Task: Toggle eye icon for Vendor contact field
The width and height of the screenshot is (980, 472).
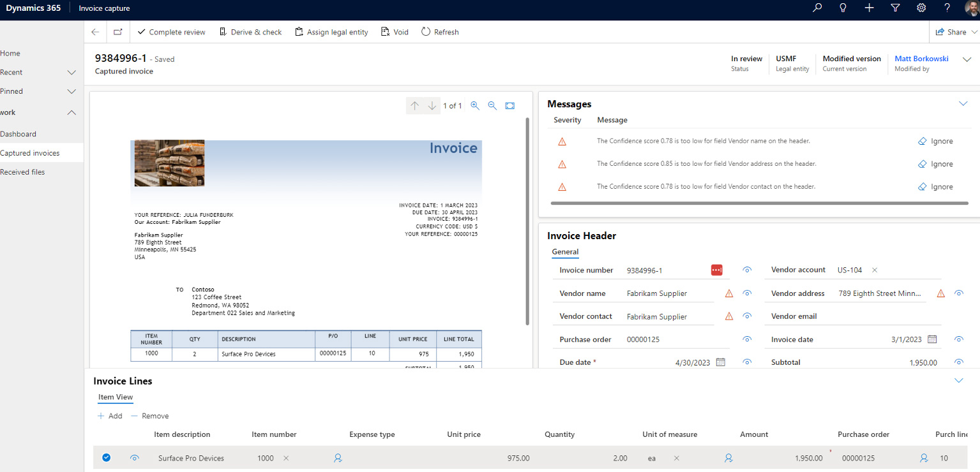Action: (747, 316)
